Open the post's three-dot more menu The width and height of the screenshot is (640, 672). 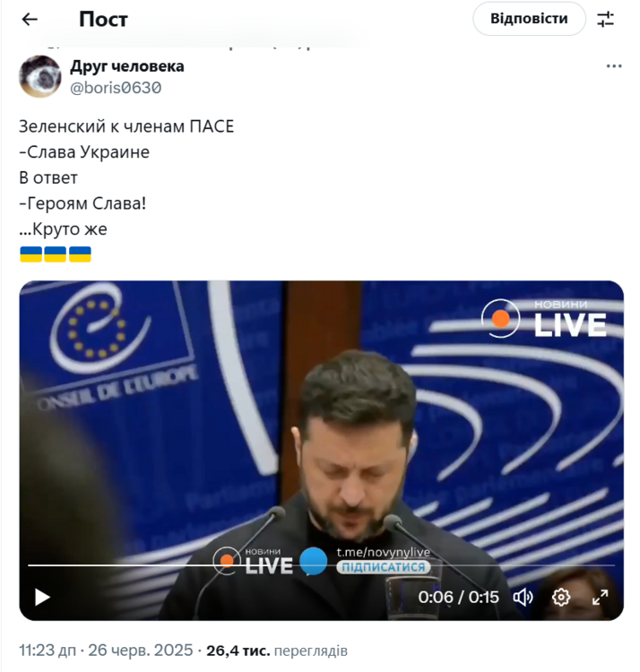click(x=614, y=66)
